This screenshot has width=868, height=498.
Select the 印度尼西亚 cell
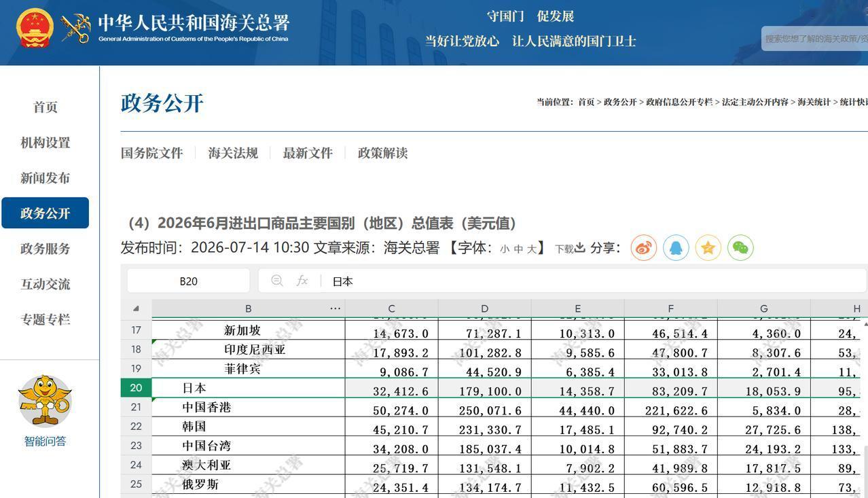point(248,349)
